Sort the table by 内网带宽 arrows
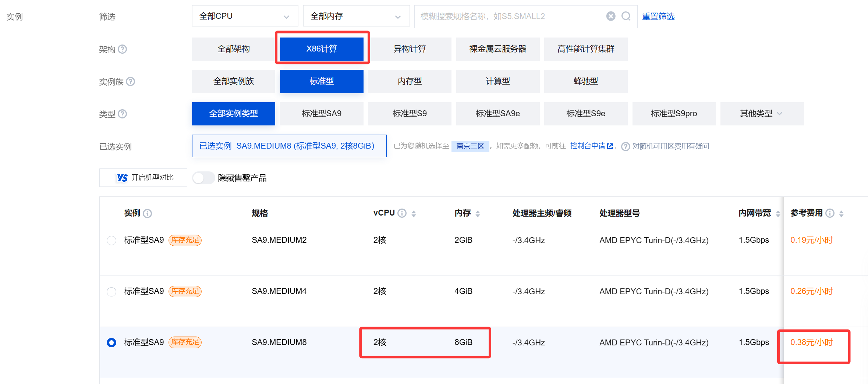 [x=778, y=214]
